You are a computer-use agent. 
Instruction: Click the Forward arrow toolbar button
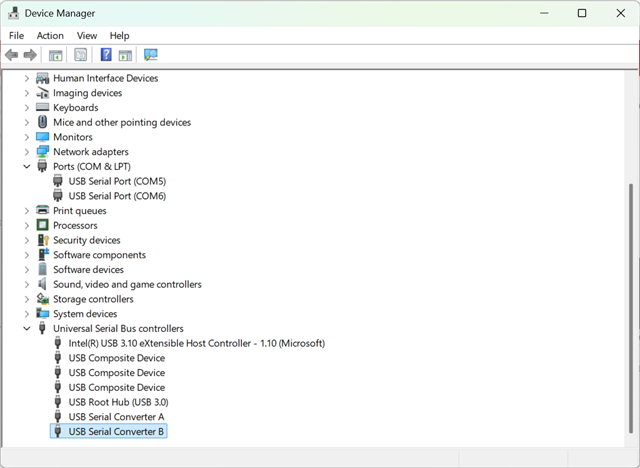click(30, 55)
